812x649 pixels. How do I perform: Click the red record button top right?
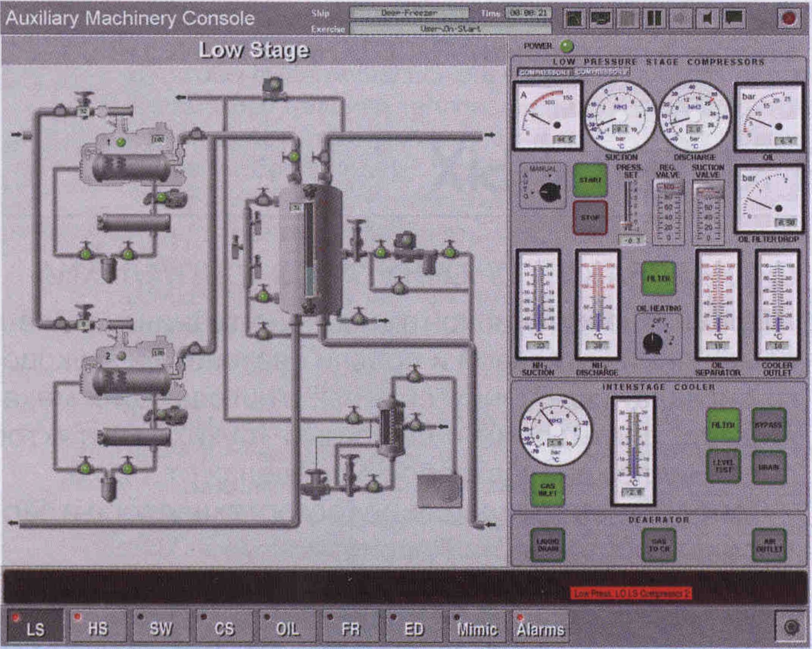pyautogui.click(x=788, y=18)
